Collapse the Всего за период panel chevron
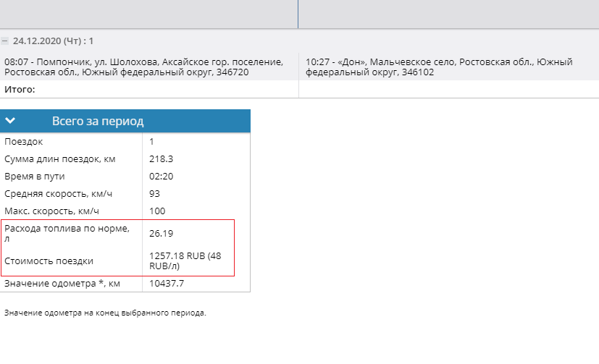The width and height of the screenshot is (599, 364). click(10, 121)
